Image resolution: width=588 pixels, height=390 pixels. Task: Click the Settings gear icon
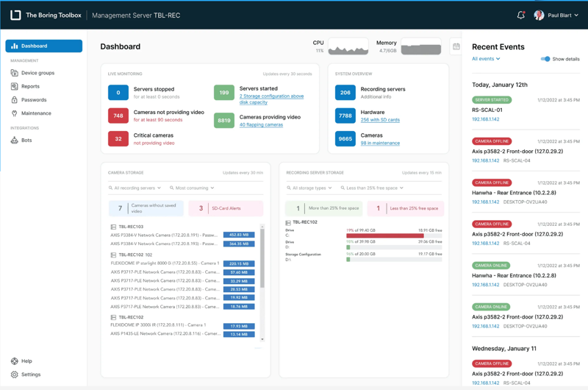pos(14,375)
